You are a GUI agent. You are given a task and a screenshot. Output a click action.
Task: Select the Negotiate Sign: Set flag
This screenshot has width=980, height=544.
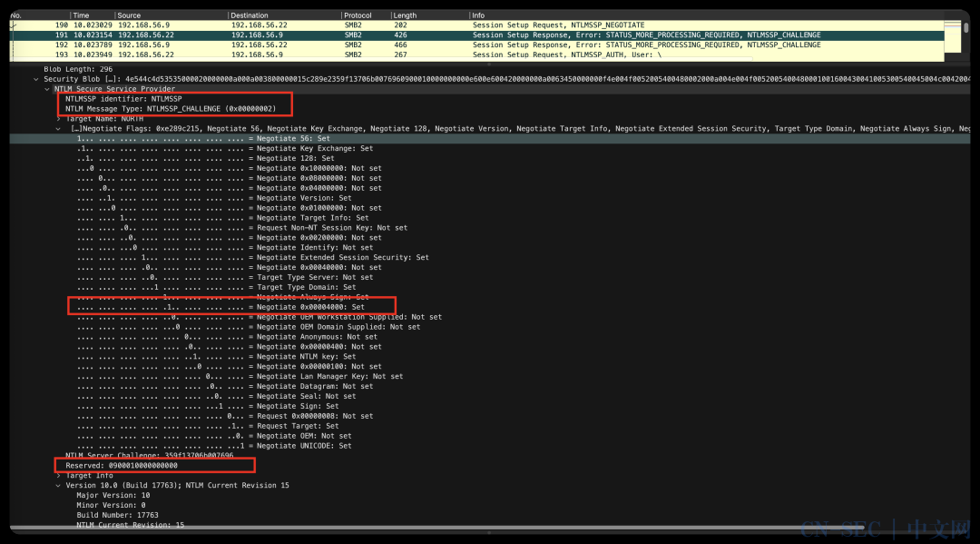click(208, 407)
